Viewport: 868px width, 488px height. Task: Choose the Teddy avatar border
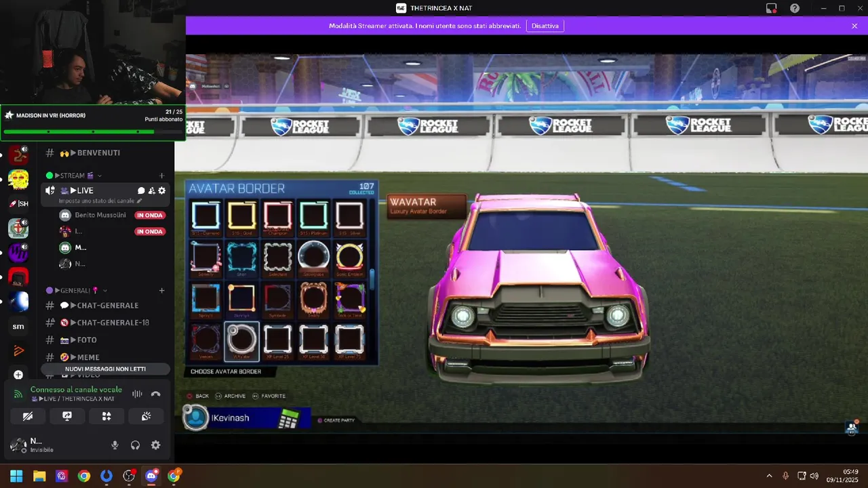click(313, 299)
